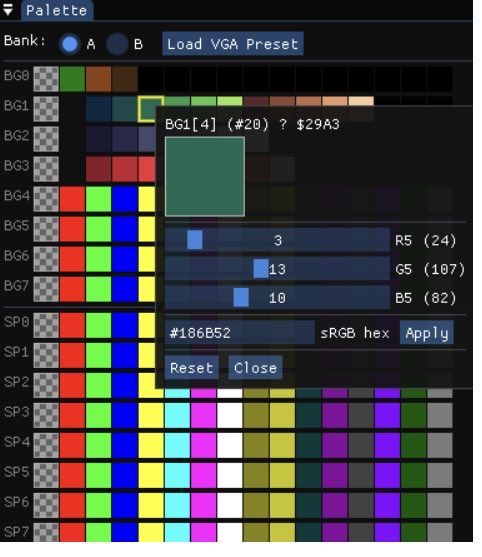Select the green swatch in BG4 row
Image resolution: width=482 pixels, height=557 pixels.
point(99,199)
